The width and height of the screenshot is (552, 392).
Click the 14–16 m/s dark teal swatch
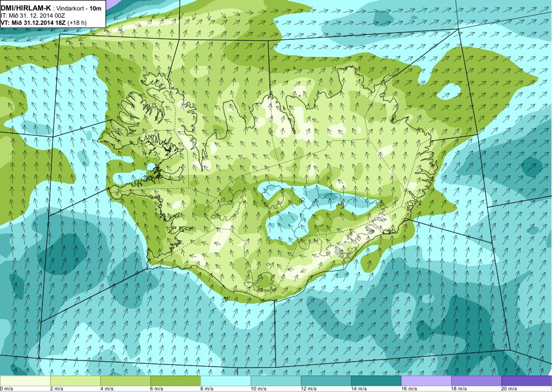point(376,381)
